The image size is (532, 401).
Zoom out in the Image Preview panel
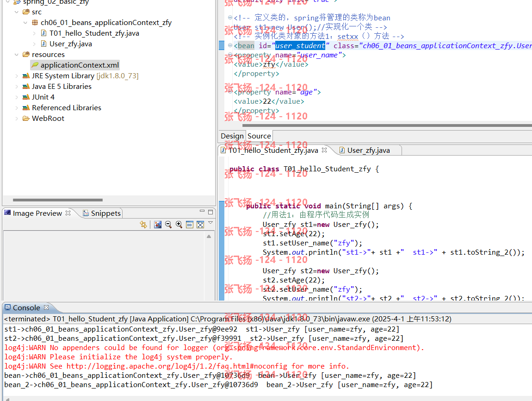pos(168,225)
